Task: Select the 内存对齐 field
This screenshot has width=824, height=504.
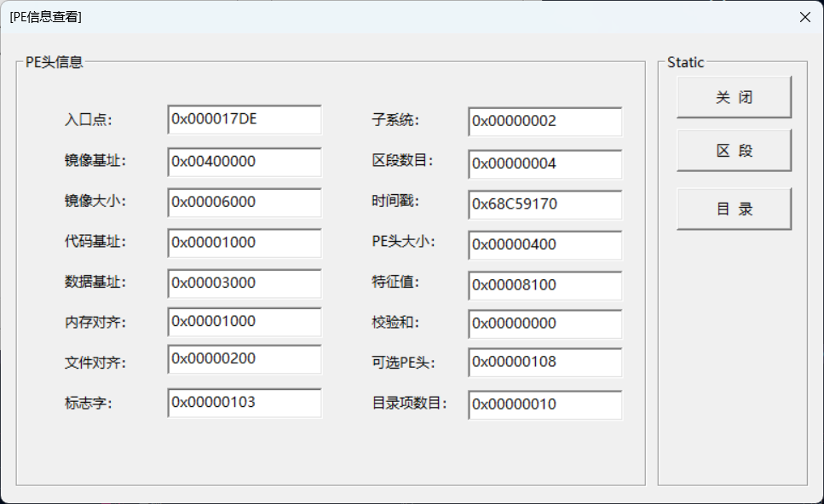Action: point(245,322)
